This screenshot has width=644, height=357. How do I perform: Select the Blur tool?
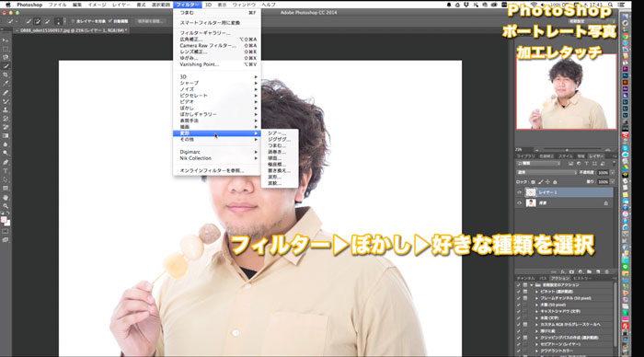(6, 144)
